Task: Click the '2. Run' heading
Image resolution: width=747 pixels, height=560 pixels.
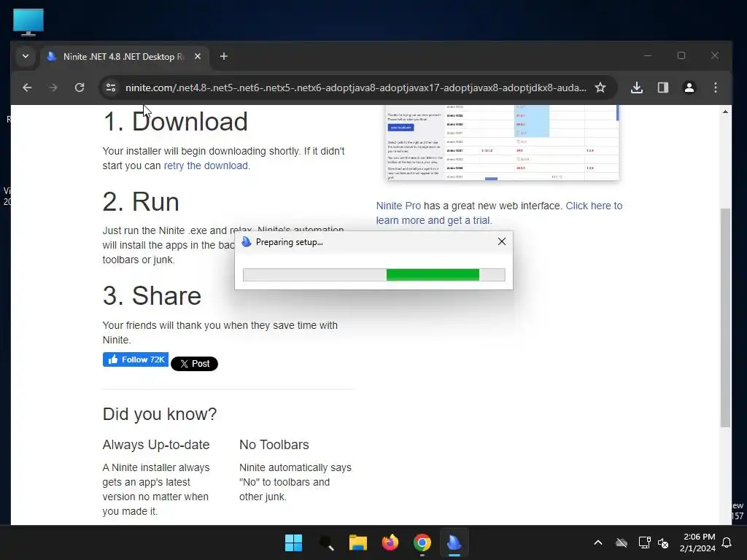Action: (141, 201)
